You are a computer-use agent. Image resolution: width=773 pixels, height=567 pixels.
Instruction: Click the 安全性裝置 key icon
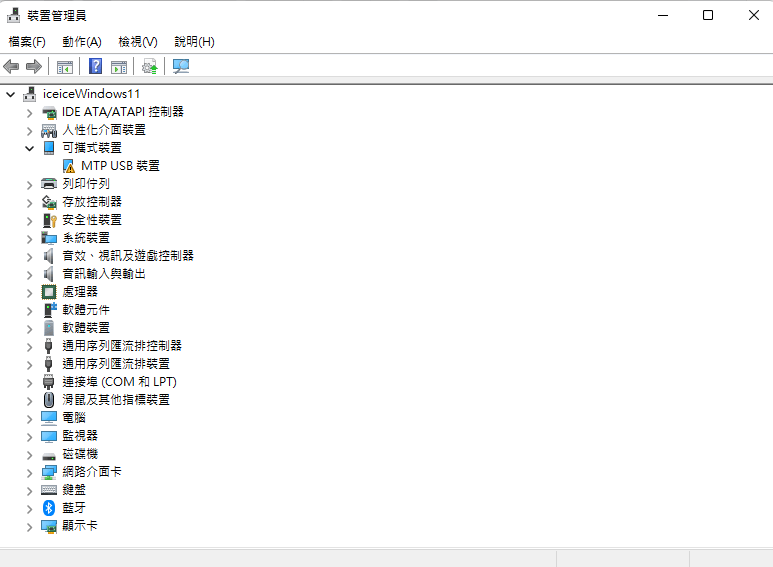[49, 220]
